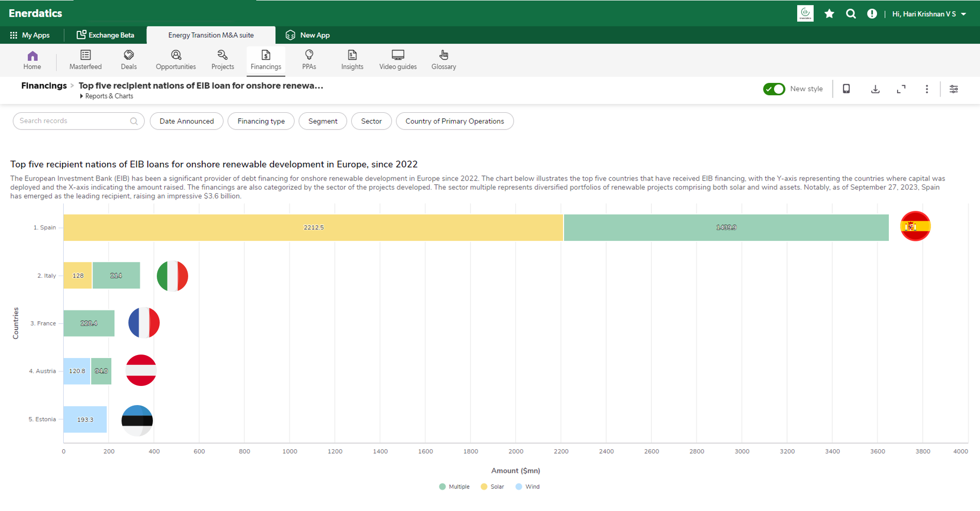
Task: Click the download report icon
Action: click(x=875, y=89)
